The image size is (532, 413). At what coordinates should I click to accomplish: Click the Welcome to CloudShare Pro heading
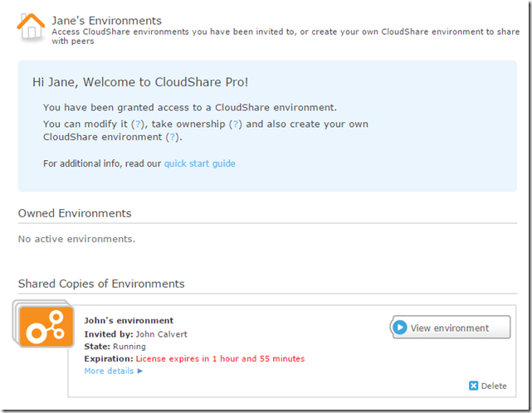[x=140, y=82]
